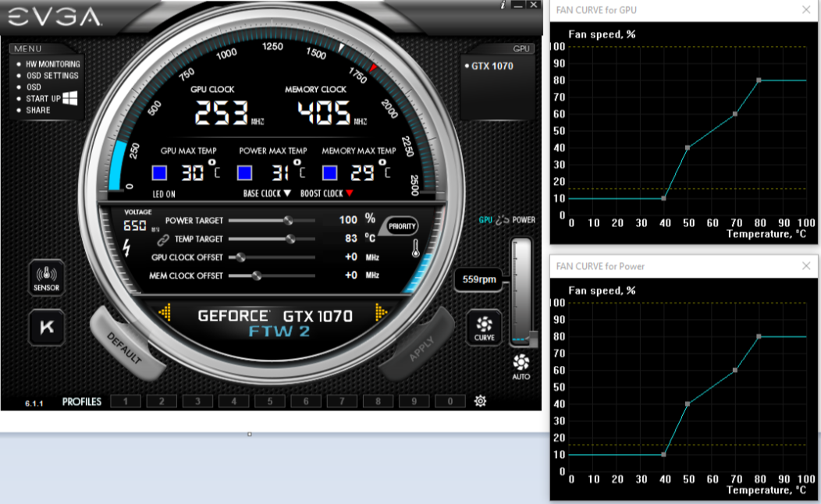Click the GPU MAX TEMP blue color square
The image size is (821, 504).
[x=159, y=172]
